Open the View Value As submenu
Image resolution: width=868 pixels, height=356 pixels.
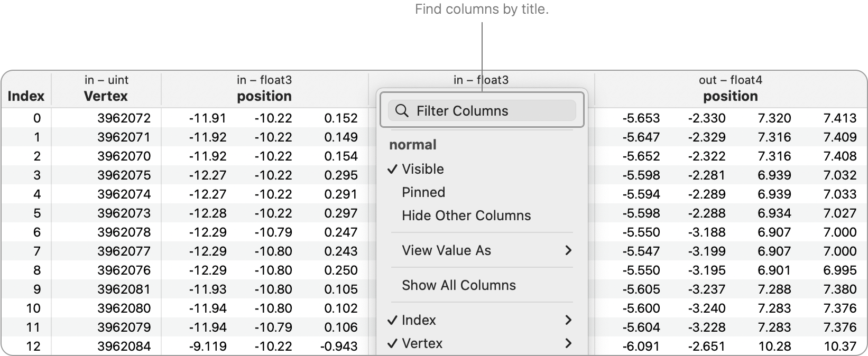click(x=447, y=250)
